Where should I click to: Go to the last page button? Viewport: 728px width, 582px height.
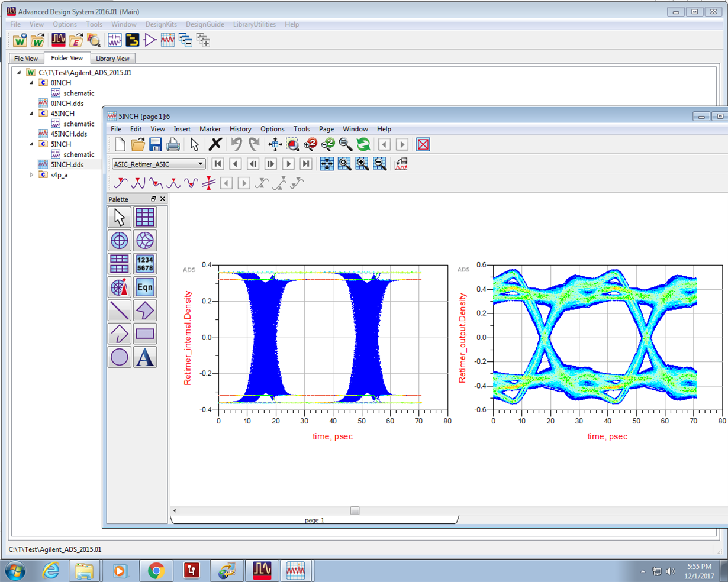tap(306, 164)
